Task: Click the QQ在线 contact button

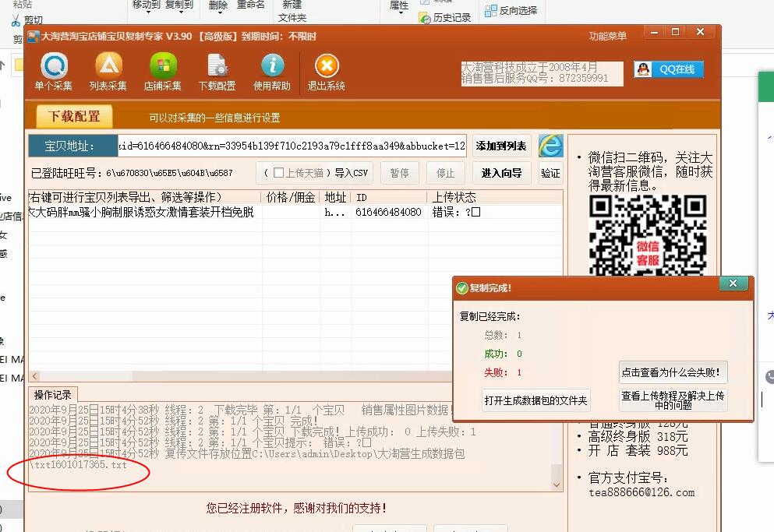Action: 668,69
